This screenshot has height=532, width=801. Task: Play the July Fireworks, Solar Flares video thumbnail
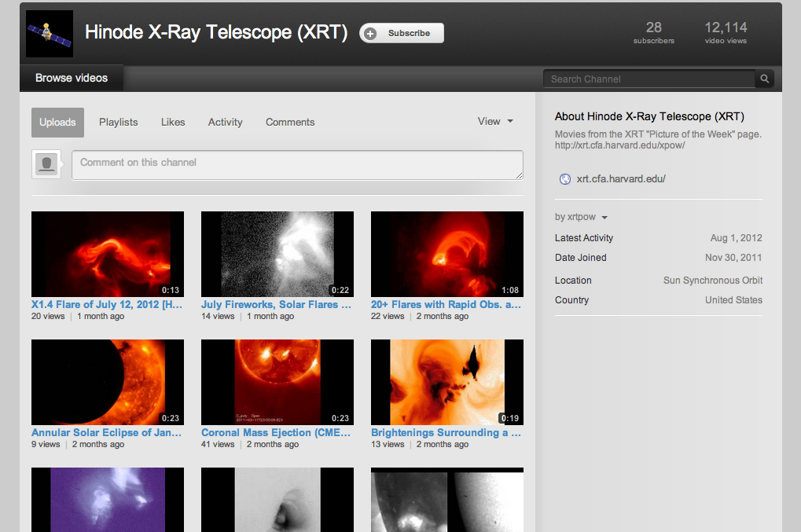coord(277,254)
